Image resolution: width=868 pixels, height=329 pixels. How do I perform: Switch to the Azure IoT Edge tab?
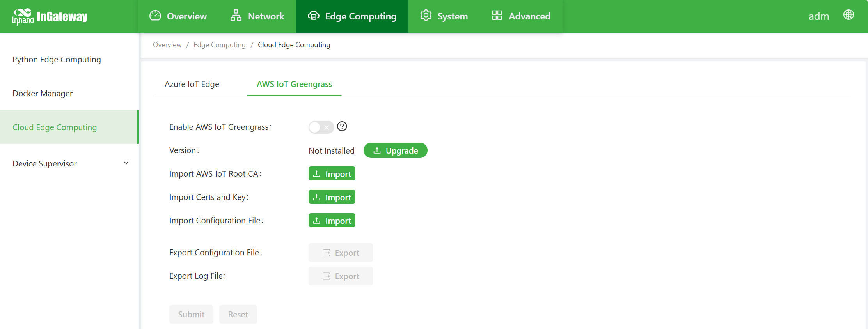(x=192, y=84)
